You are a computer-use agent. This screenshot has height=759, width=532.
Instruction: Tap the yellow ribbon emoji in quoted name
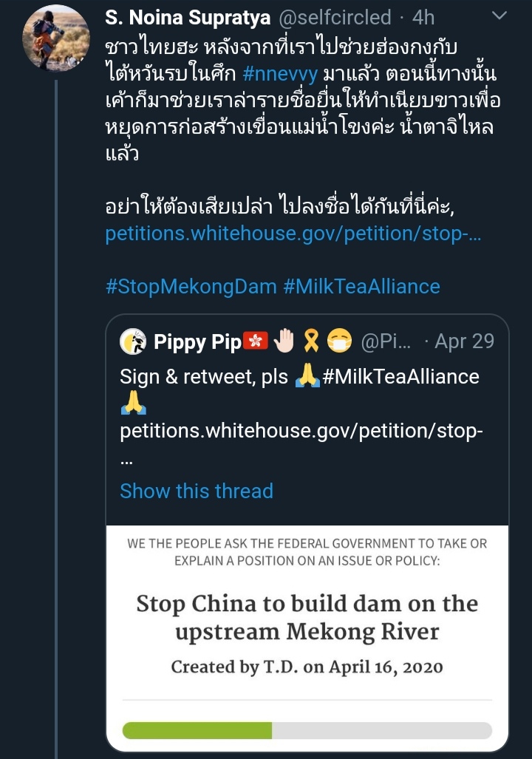click(x=310, y=341)
